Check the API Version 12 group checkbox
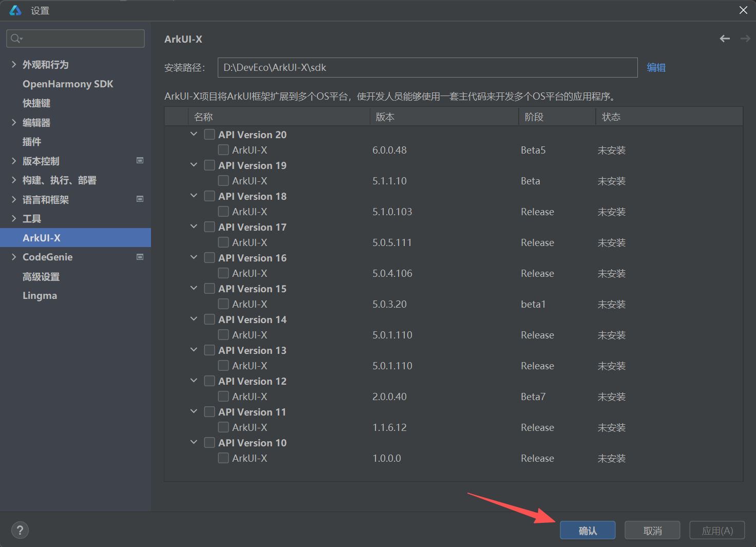This screenshot has width=756, height=547. (x=210, y=381)
